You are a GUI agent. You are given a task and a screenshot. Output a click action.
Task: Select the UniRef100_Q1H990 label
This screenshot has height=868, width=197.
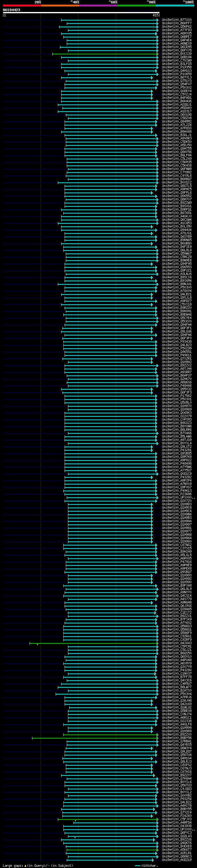(176, 582)
